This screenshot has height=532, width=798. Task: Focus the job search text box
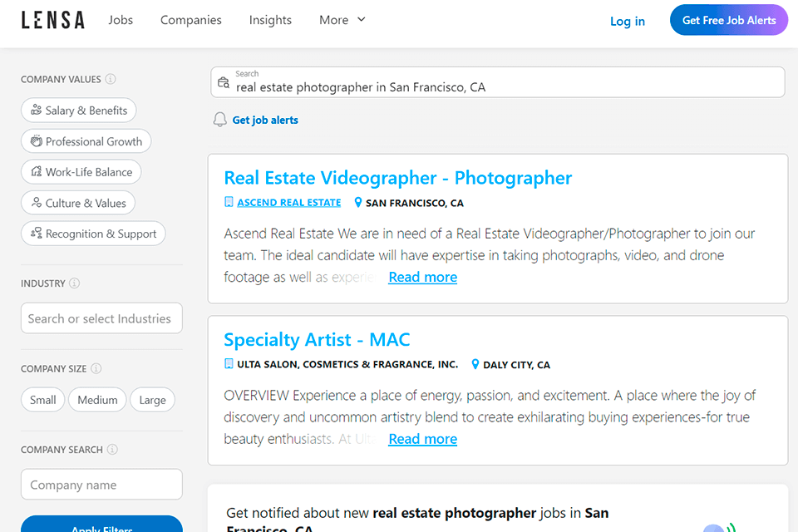point(498,82)
